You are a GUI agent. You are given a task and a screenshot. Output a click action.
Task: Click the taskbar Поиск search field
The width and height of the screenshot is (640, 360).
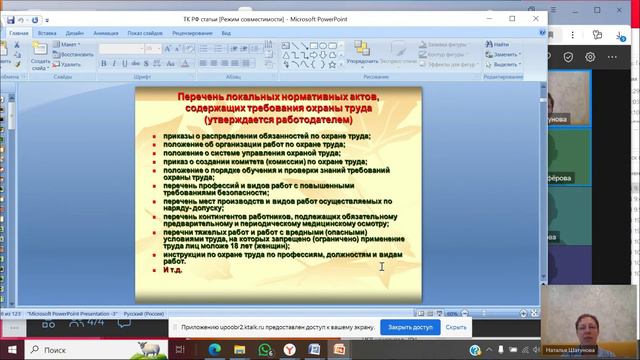point(96,350)
